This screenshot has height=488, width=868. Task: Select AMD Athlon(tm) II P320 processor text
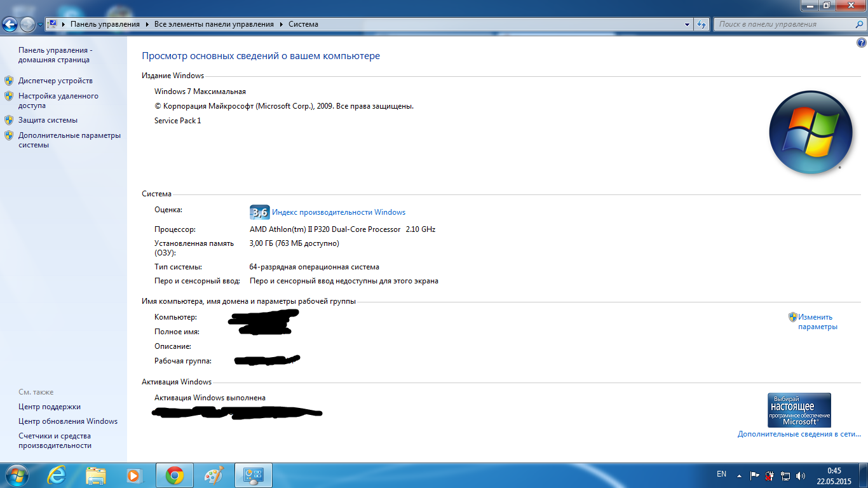[x=342, y=229]
